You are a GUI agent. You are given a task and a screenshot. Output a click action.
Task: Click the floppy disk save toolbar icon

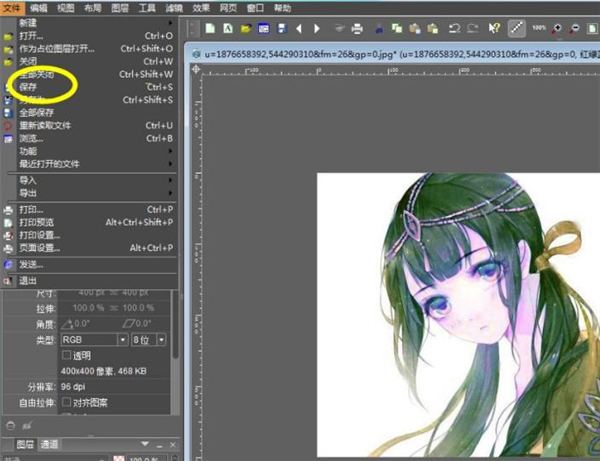282,28
